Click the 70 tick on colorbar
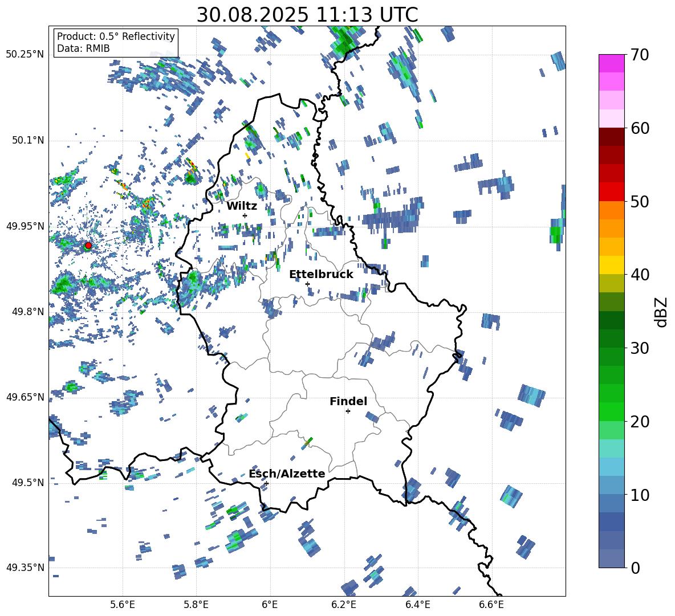The width and height of the screenshot is (675, 616). [x=639, y=55]
